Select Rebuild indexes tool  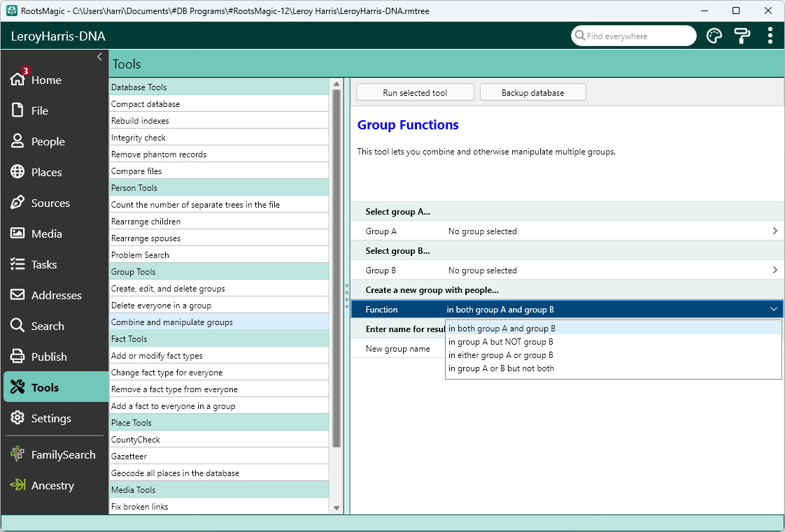click(x=219, y=120)
